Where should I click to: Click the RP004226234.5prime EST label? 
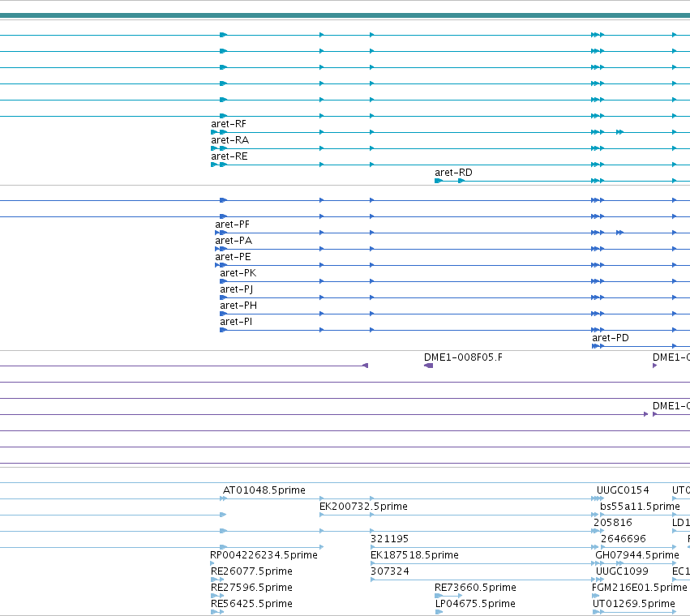(x=264, y=555)
